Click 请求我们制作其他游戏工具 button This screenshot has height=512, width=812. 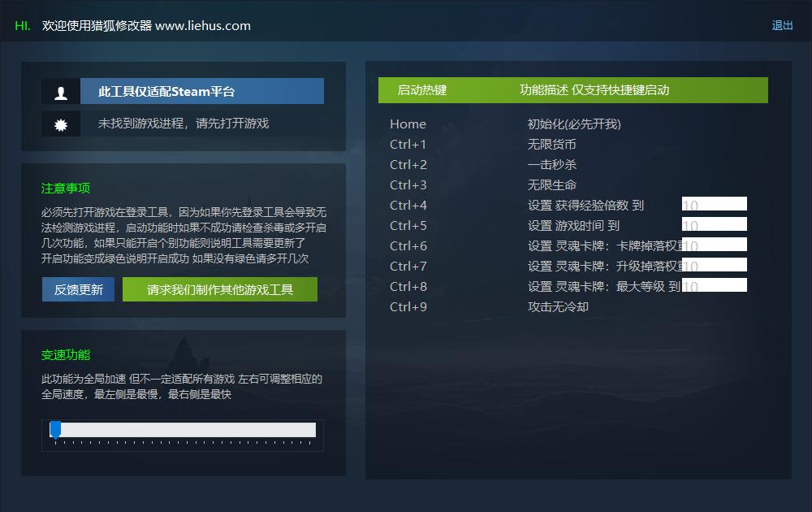click(220, 289)
